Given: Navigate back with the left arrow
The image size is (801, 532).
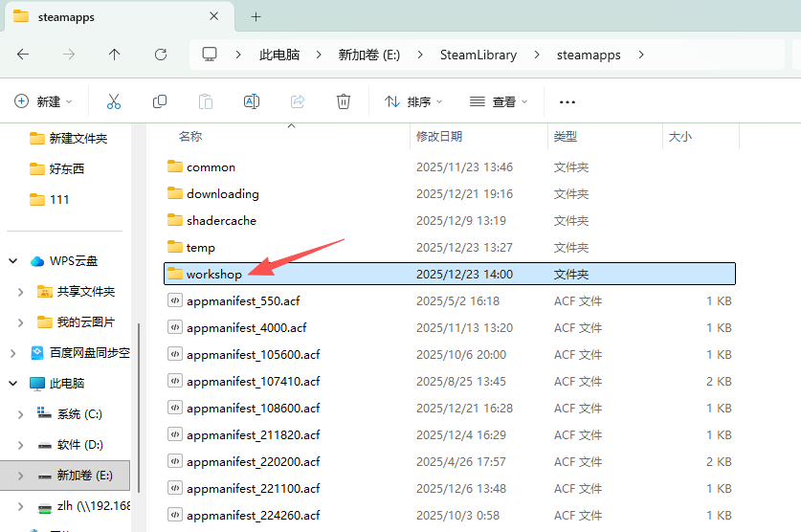Looking at the screenshot, I should pos(23,55).
